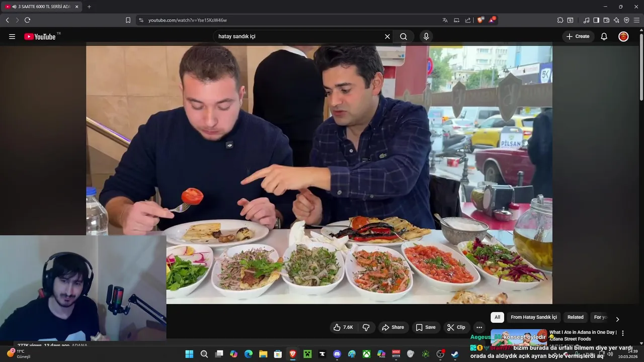Open the browser main menu
Viewport: 644px width, 362px height.
636,20
